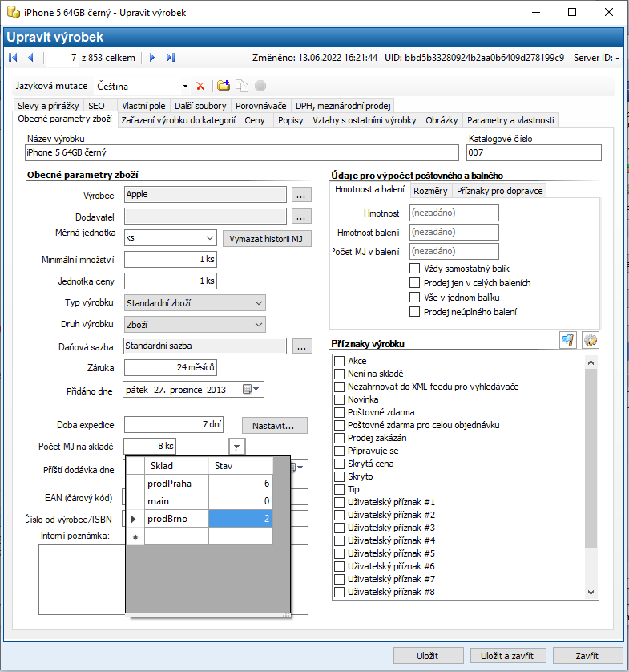Expand the Typ výrobku combo box

[258, 303]
